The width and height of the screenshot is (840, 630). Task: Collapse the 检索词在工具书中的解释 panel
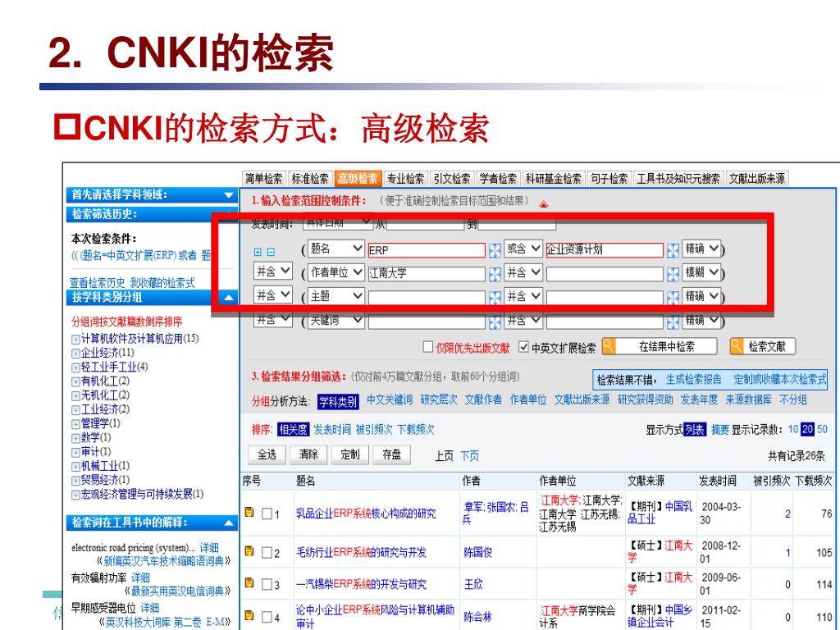pos(229,523)
